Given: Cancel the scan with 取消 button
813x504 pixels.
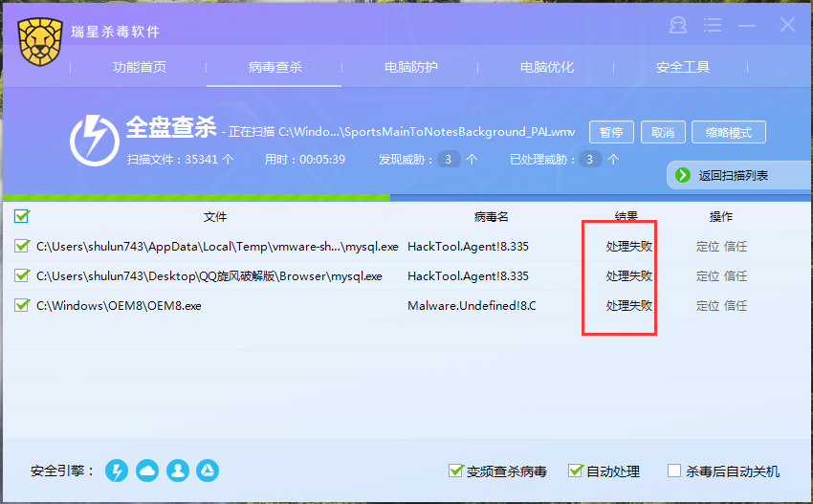Looking at the screenshot, I should pyautogui.click(x=663, y=132).
